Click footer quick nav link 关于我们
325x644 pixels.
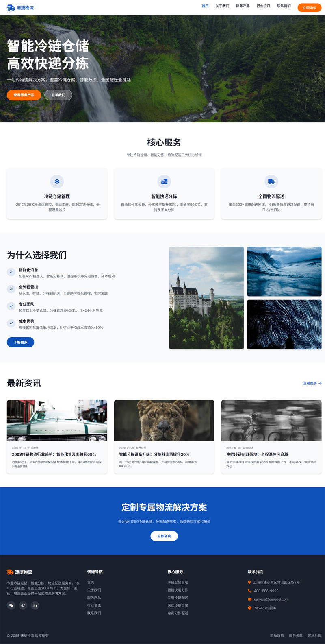[94, 590]
